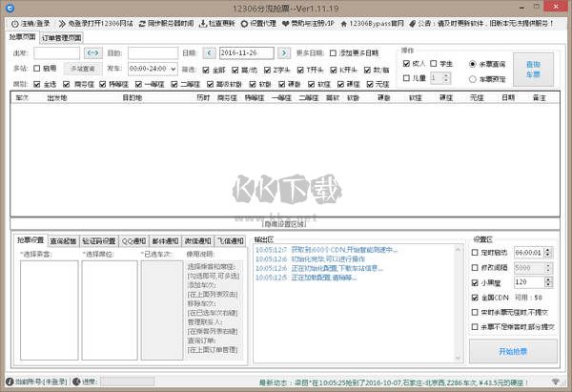Image resolution: width=572 pixels, height=392 pixels.
Task: Click the 2016-11-26 date field
Action: pyautogui.click(x=247, y=52)
